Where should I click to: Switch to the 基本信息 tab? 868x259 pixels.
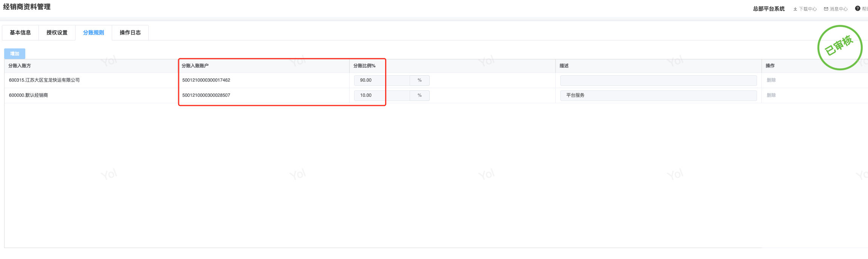pos(20,33)
